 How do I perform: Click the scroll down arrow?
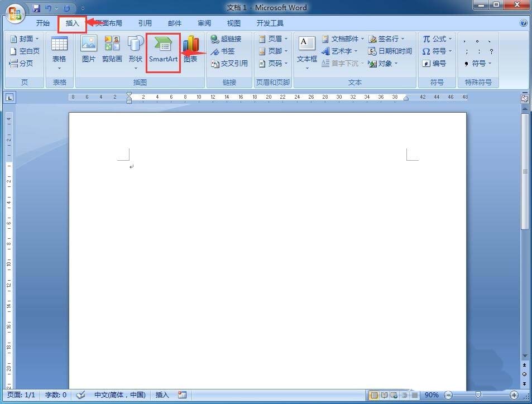(525, 355)
